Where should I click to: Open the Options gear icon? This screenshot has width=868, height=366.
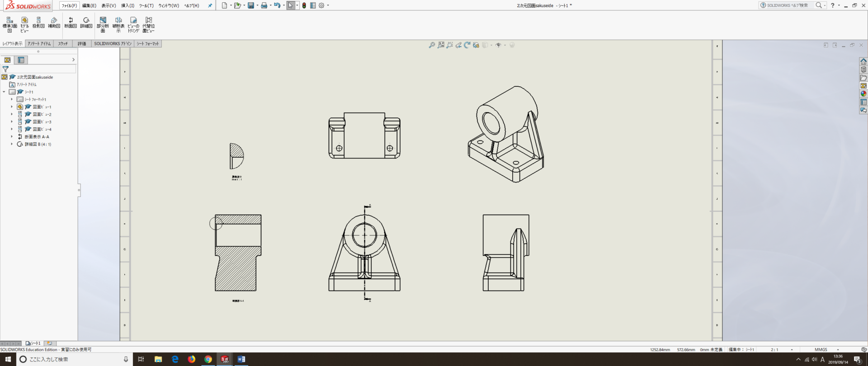(321, 5)
